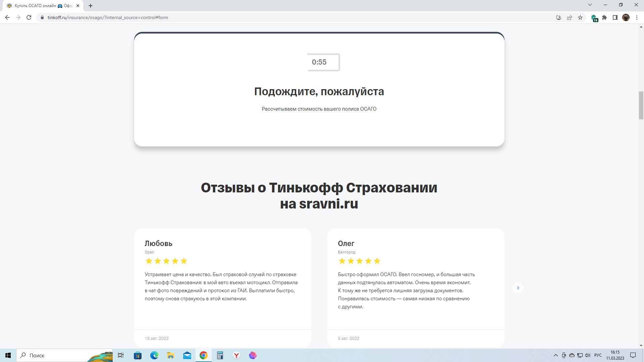This screenshot has width=644, height=362.
Task: Open the Mail app from taskbar
Action: point(187,355)
